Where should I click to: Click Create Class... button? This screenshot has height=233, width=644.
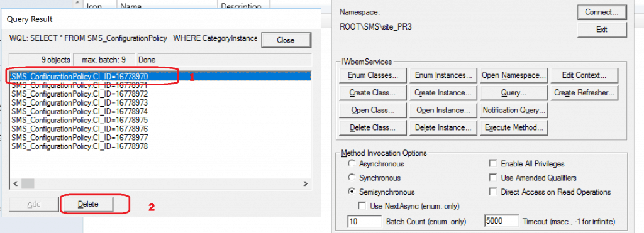(374, 93)
